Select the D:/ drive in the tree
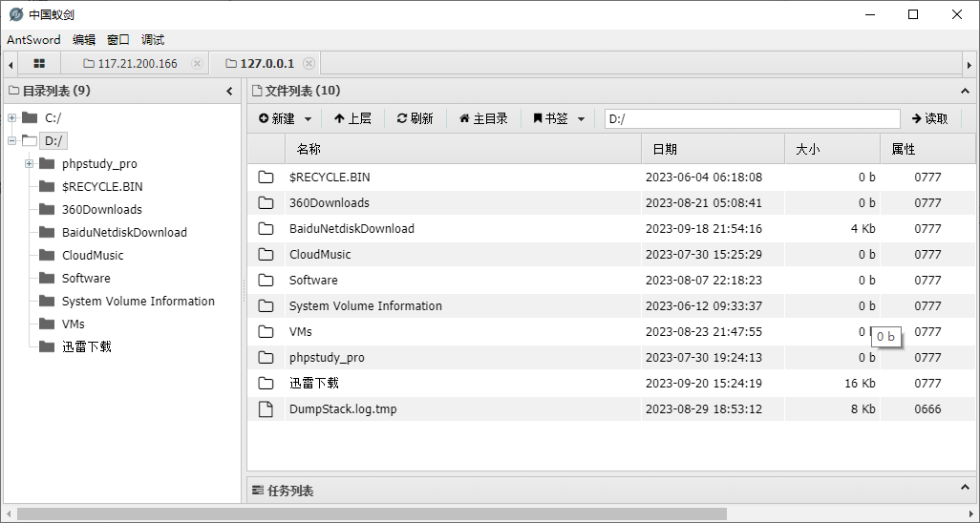Screen dimensions: 980x523 (x=53, y=141)
